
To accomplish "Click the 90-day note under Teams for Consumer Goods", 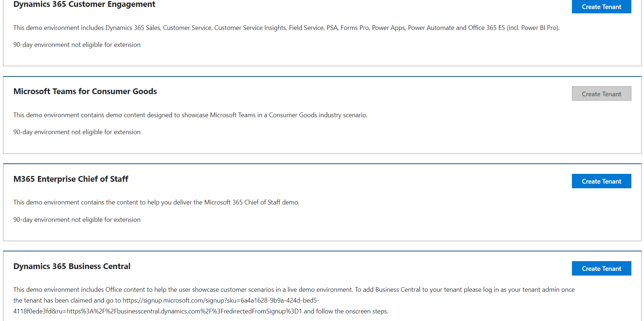I will (x=77, y=132).
